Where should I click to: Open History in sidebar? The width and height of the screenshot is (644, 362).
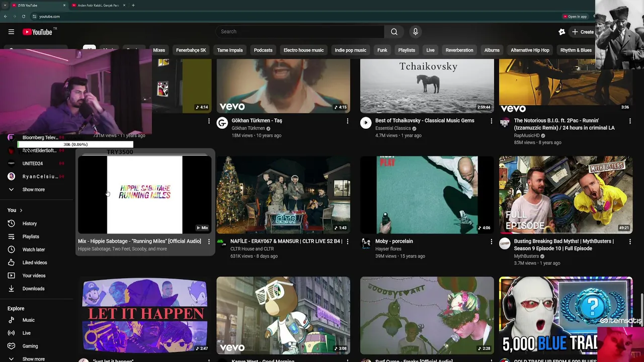coord(29,223)
